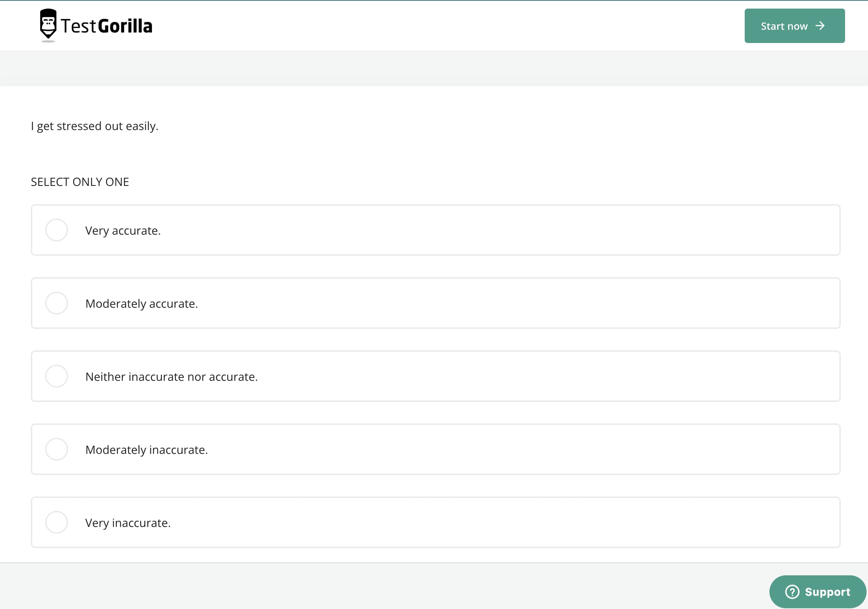
Task: Click the question mark Support icon
Action: (792, 591)
